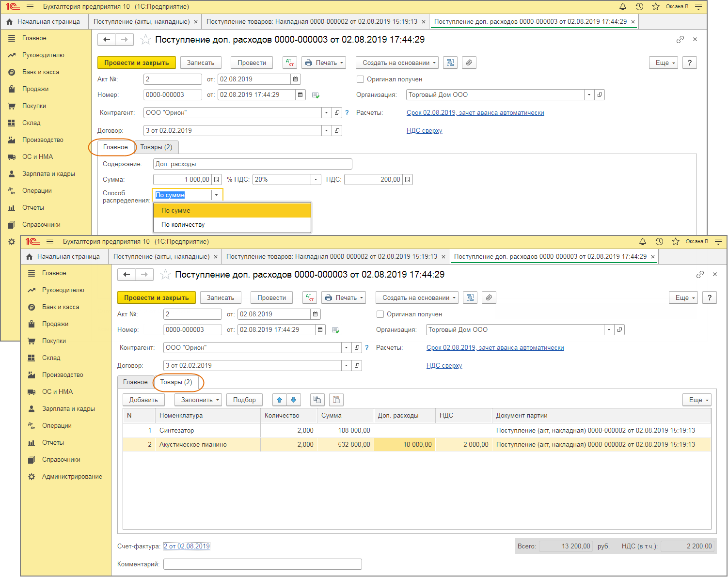Open Договор card in front window
Viewport: 728px width, 577px height.
click(357, 366)
